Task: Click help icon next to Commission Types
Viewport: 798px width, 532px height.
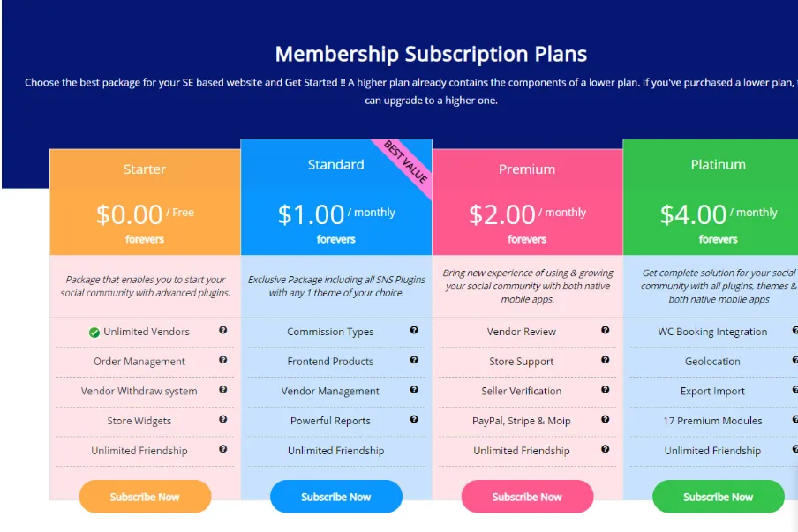Action: (414, 330)
